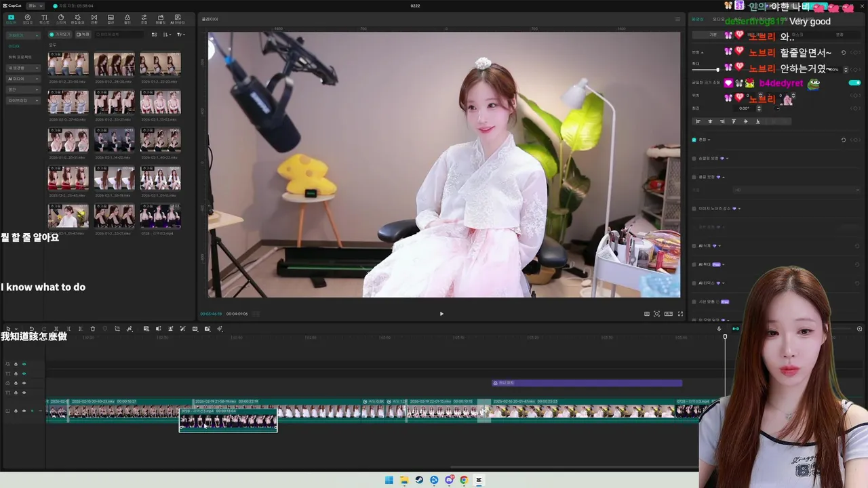Open Chrome from the taskbar
The image size is (868, 488).
[x=464, y=480]
